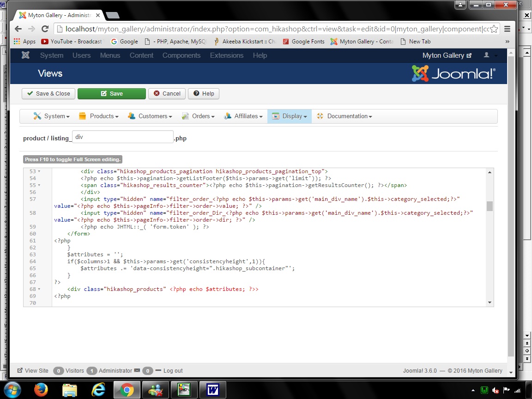Reload the page with browser refresh icon
This screenshot has height=399, width=532.
[45, 29]
